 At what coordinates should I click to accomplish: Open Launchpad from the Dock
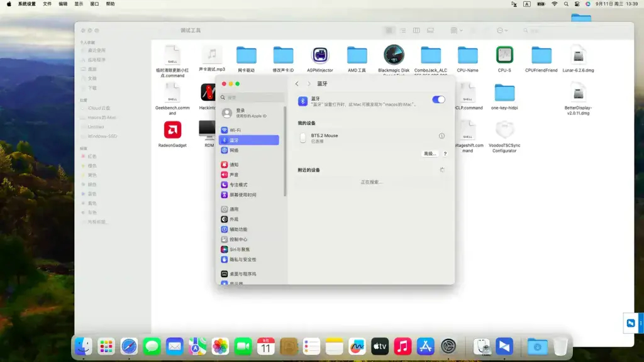tap(106, 346)
